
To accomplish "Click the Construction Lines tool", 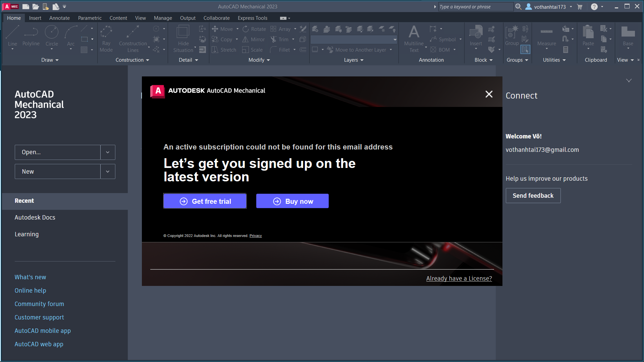I will pos(133,39).
